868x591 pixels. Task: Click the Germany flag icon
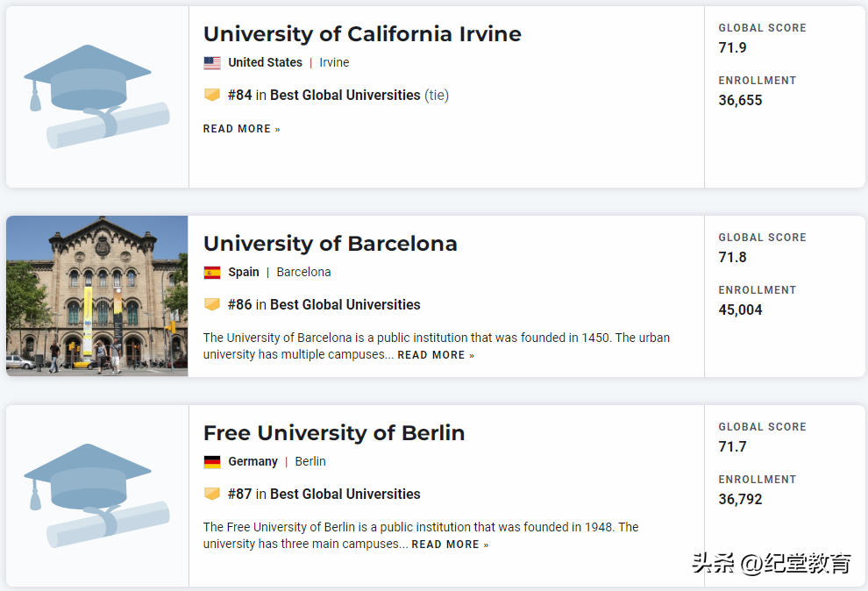(x=212, y=462)
